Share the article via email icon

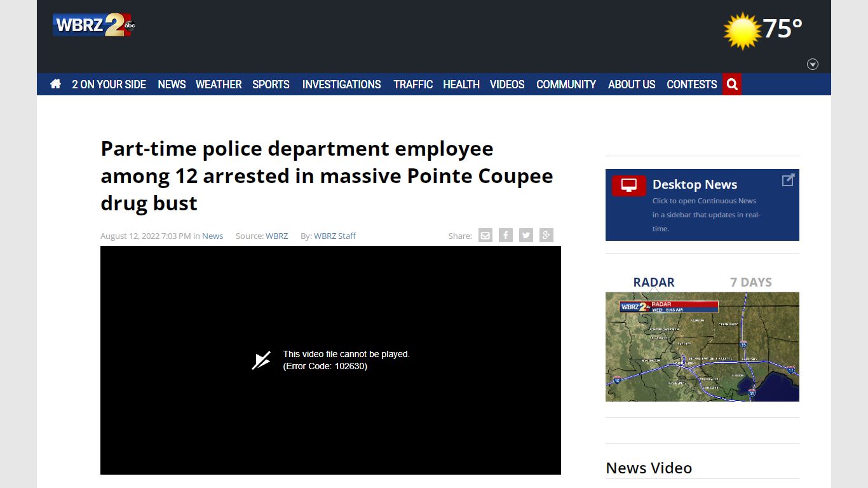485,236
